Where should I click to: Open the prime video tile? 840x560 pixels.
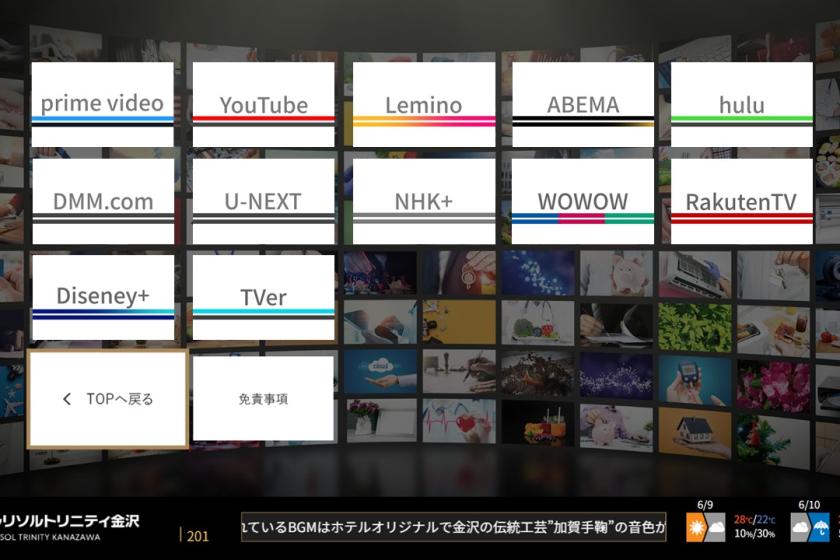pyautogui.click(x=102, y=104)
